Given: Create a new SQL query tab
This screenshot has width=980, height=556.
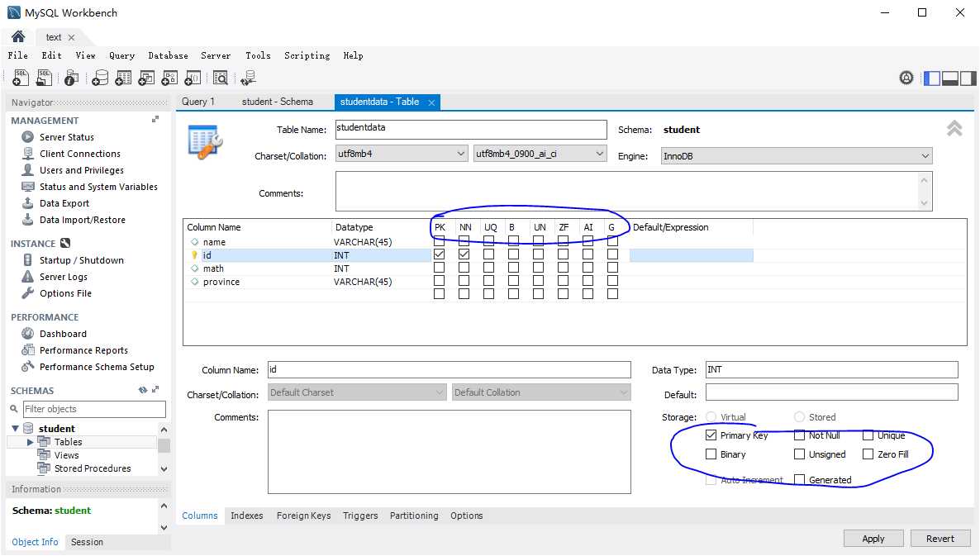Looking at the screenshot, I should click(21, 78).
